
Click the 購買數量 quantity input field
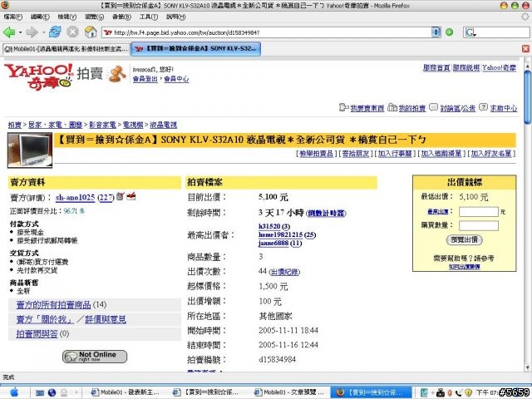(x=479, y=225)
